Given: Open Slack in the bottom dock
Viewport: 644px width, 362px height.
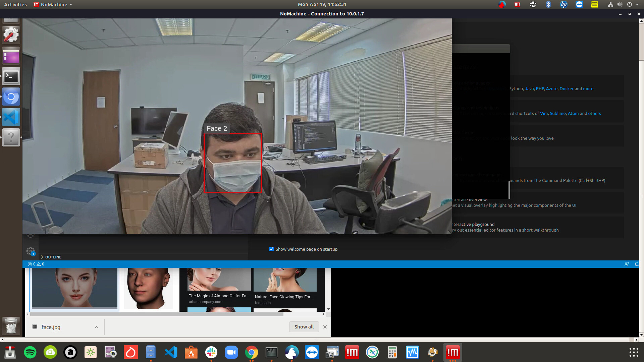Looking at the screenshot, I should (x=211, y=352).
